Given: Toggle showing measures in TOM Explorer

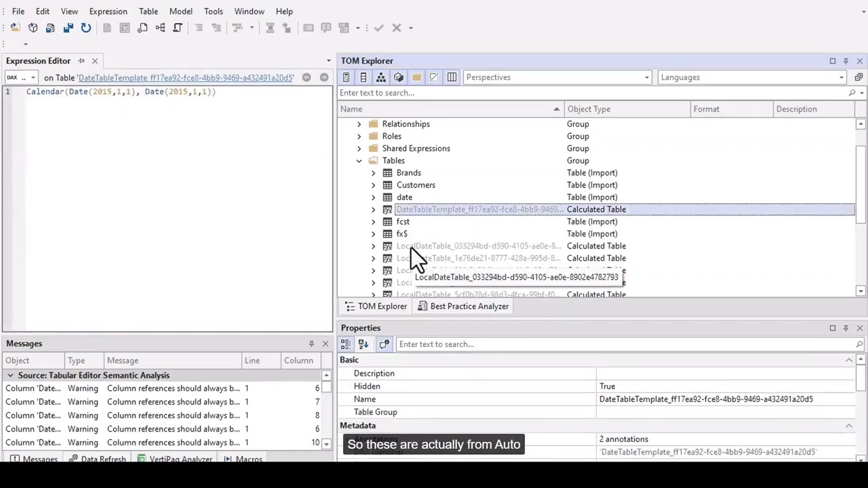Looking at the screenshot, I should click(346, 77).
